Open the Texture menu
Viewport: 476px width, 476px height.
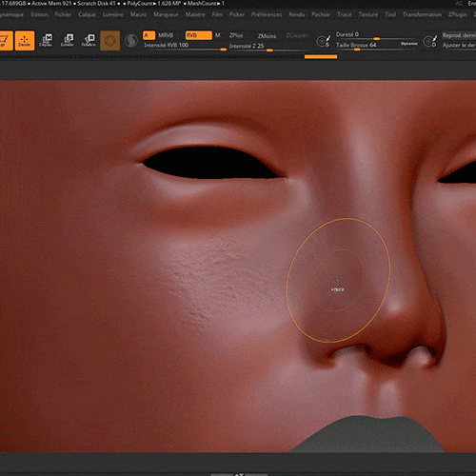pos(368,14)
